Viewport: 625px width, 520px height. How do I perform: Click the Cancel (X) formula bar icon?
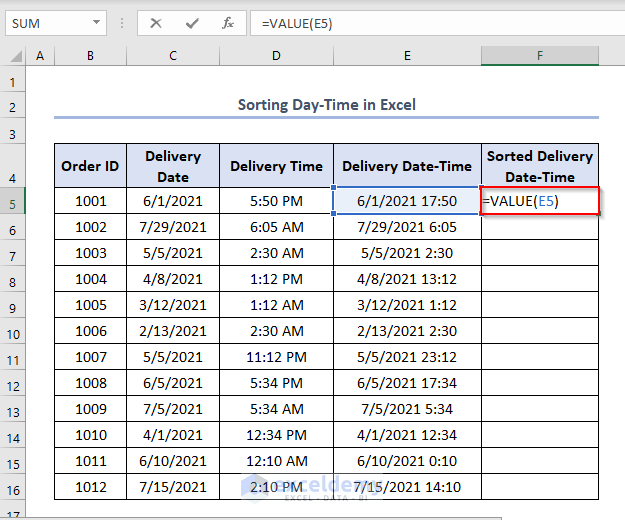pyautogui.click(x=156, y=22)
